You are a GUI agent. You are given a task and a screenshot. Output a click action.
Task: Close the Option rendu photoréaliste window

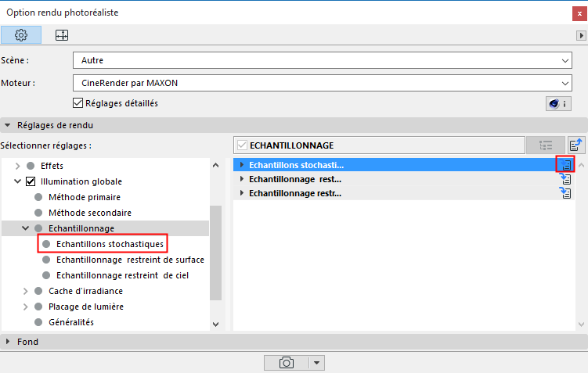pyautogui.click(x=579, y=13)
